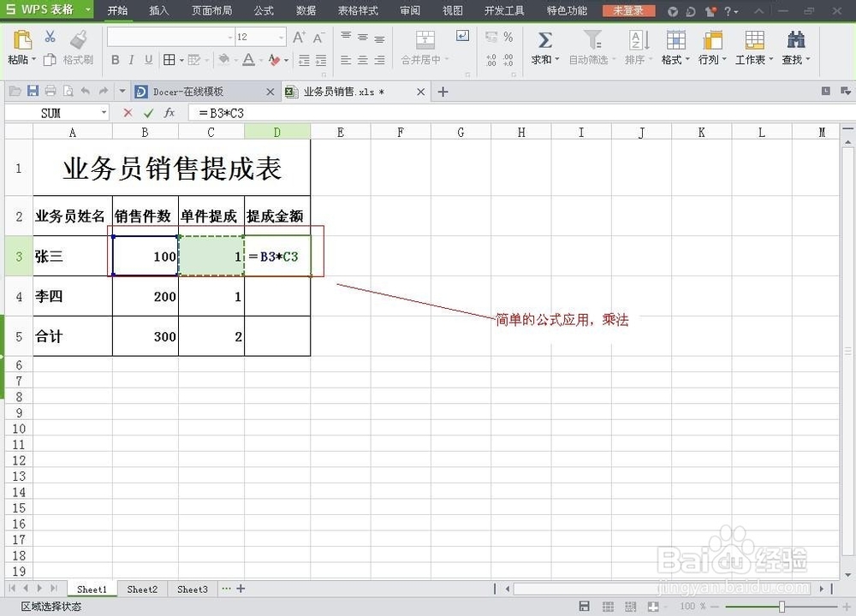Click the zoom slider handle
This screenshot has width=856, height=616.
(x=782, y=607)
